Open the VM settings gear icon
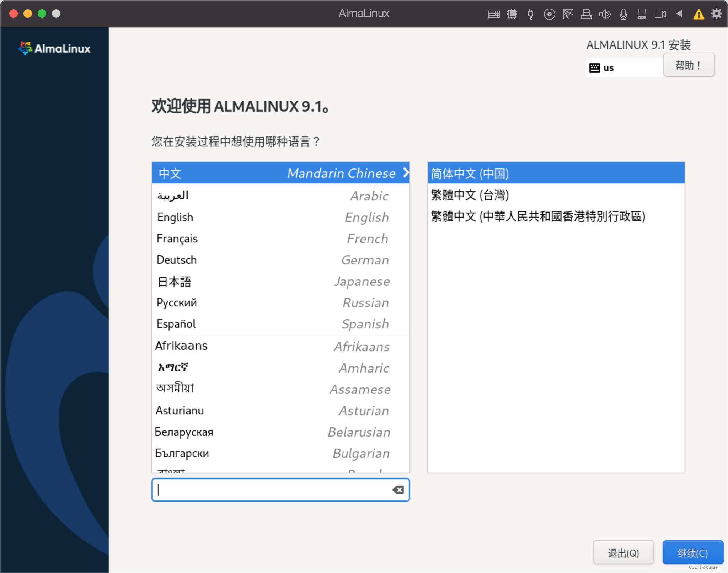The width and height of the screenshot is (728, 573). [716, 14]
